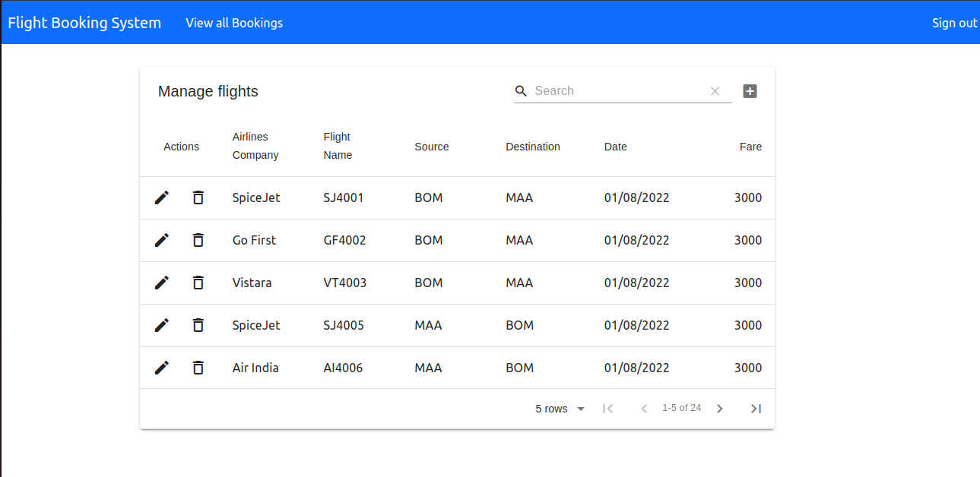Sort by Source column header
The width and height of the screenshot is (980, 477).
coord(432,147)
